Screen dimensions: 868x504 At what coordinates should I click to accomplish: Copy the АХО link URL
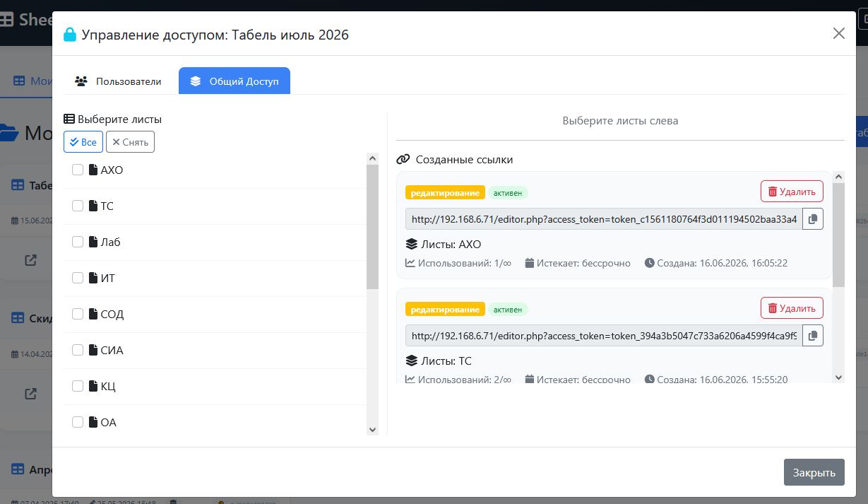pos(813,219)
